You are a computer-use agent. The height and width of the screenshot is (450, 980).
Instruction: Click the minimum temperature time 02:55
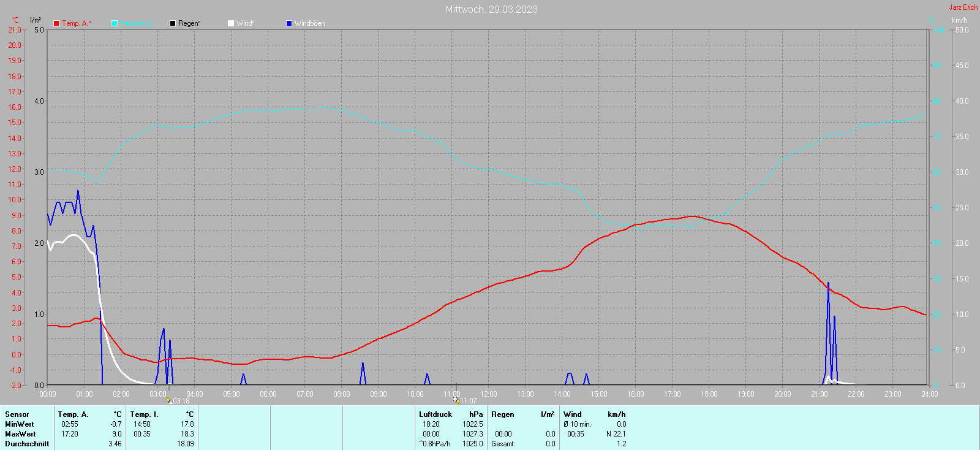70,424
